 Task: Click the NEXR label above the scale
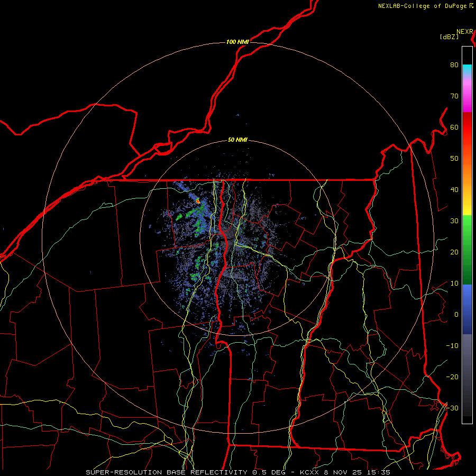(x=464, y=32)
